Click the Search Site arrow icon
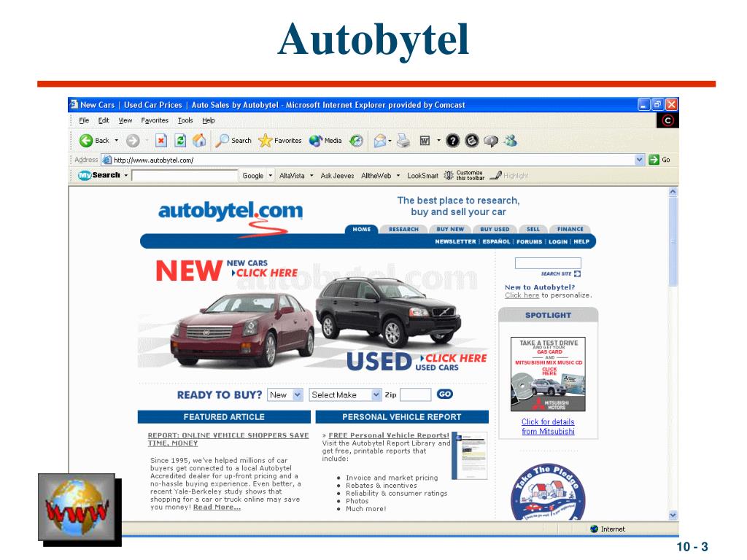This screenshot has width=747, height=560. coord(578,274)
